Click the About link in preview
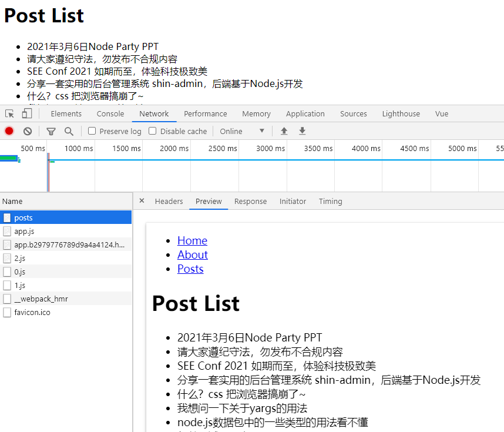 click(193, 254)
